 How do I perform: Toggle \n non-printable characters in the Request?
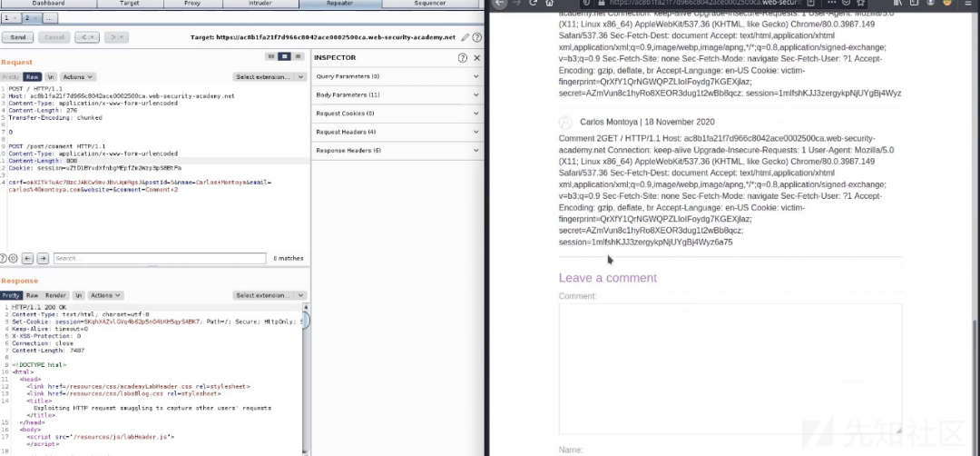51,77
